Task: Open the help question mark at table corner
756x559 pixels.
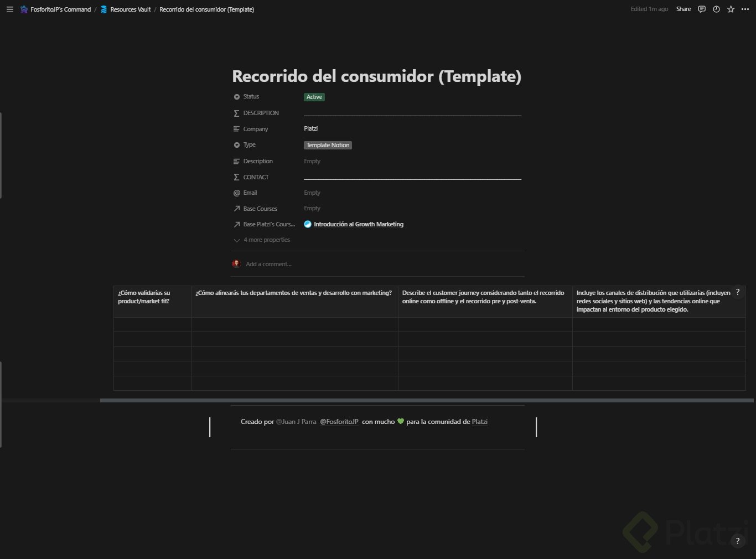Action: (x=737, y=292)
